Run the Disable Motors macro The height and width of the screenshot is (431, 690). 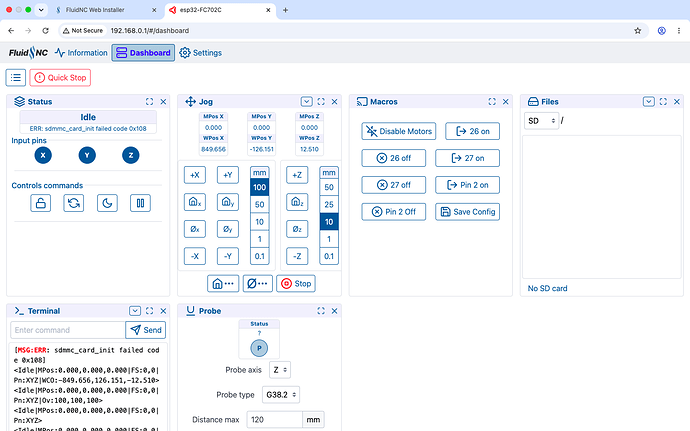tap(399, 131)
